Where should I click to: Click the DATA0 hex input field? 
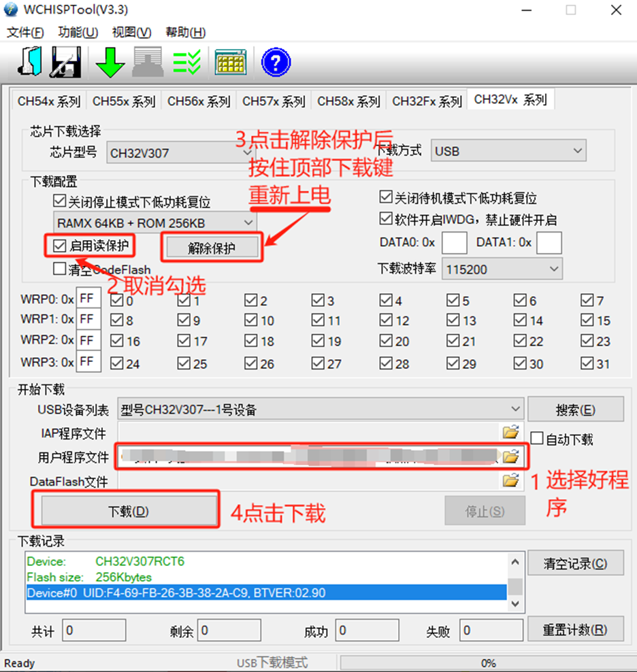click(x=455, y=243)
